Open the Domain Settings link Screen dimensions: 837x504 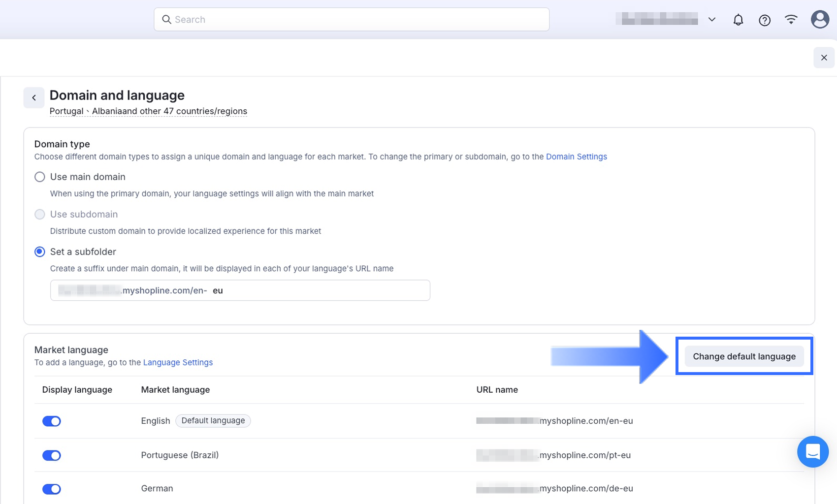[x=576, y=157]
